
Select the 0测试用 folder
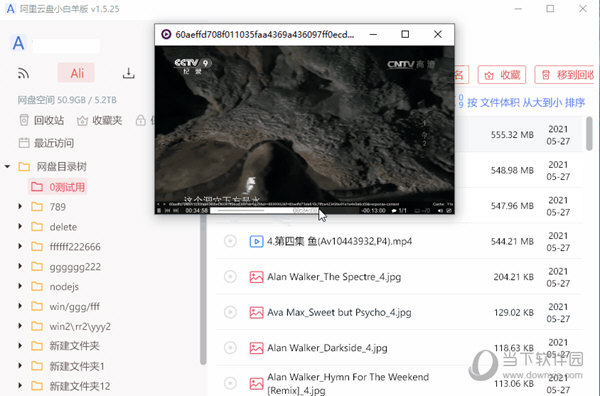(x=58, y=187)
